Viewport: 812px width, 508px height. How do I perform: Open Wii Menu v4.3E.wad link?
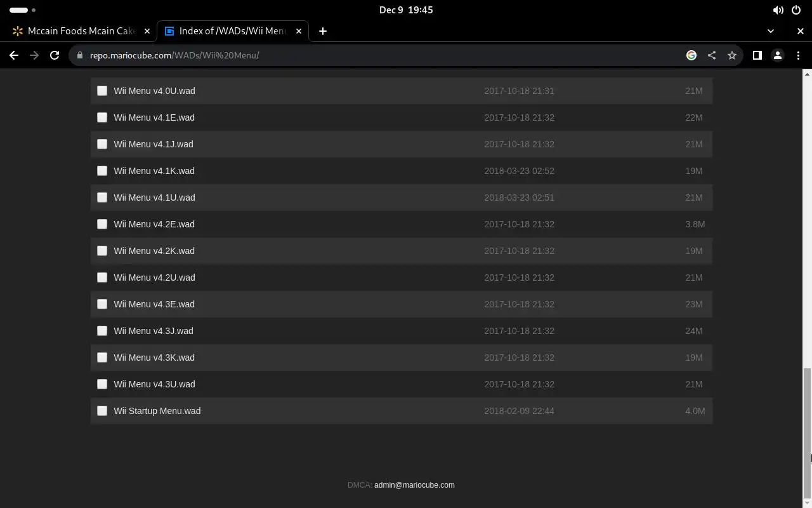point(154,304)
